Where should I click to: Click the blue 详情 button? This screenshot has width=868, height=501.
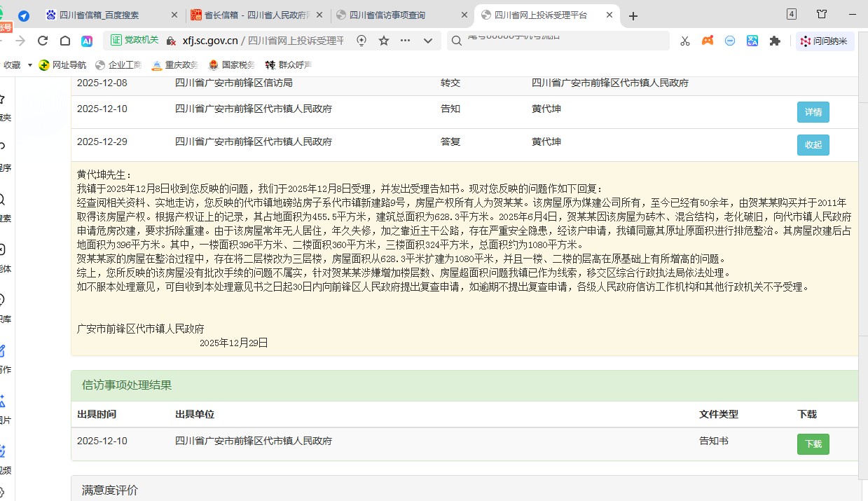click(x=813, y=112)
